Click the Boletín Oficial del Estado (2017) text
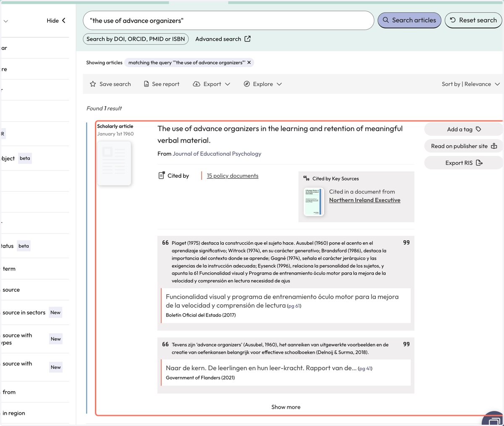504x426 pixels. 201,315
